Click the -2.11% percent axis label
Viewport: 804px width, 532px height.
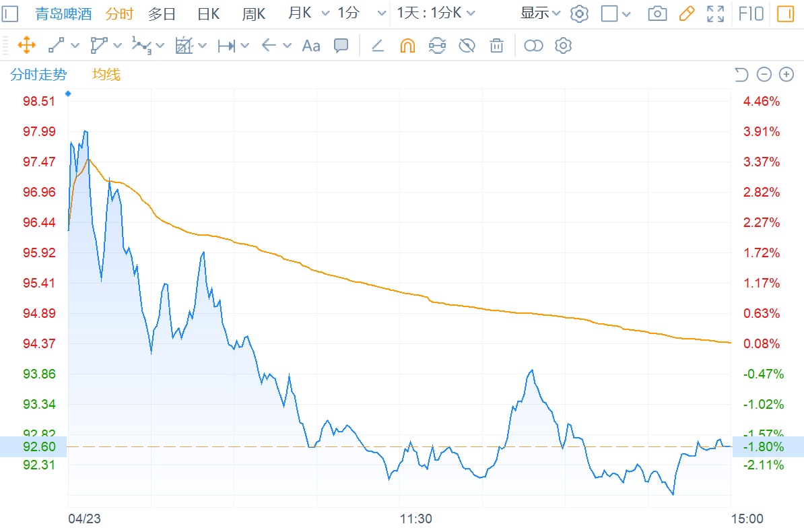point(764,465)
